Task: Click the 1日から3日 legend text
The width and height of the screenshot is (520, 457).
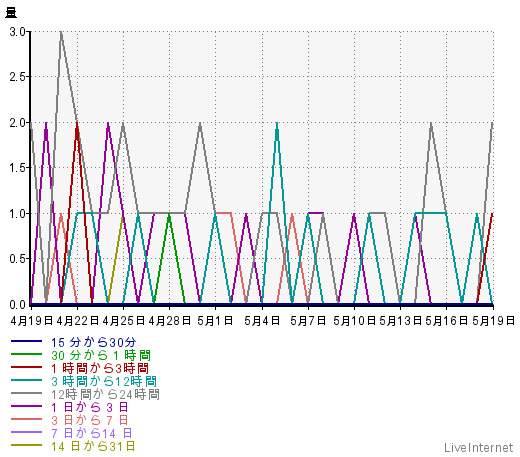Action: point(89,407)
